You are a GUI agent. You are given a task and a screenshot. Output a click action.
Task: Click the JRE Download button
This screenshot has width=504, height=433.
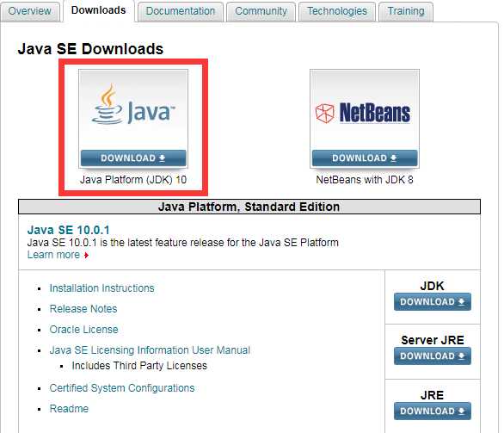click(x=433, y=411)
